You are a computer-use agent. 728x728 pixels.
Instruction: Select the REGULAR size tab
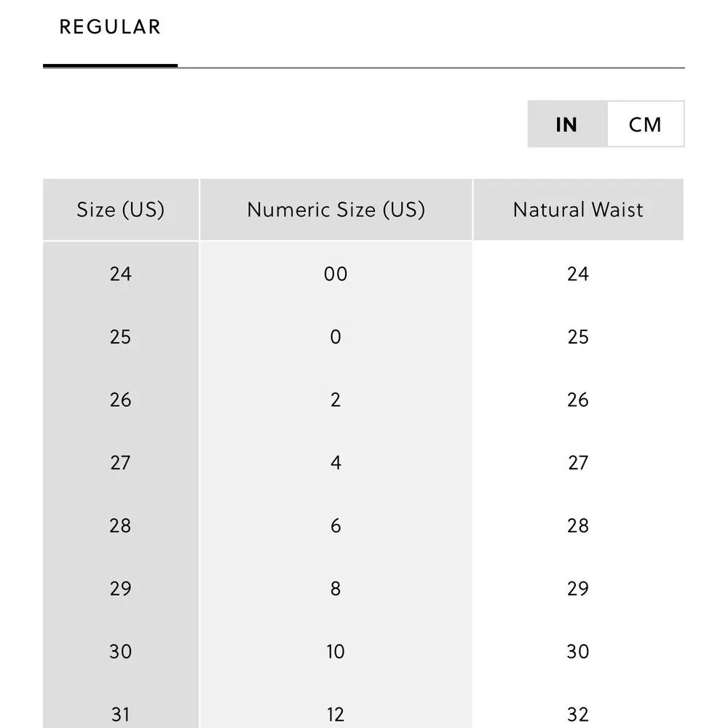tap(110, 28)
